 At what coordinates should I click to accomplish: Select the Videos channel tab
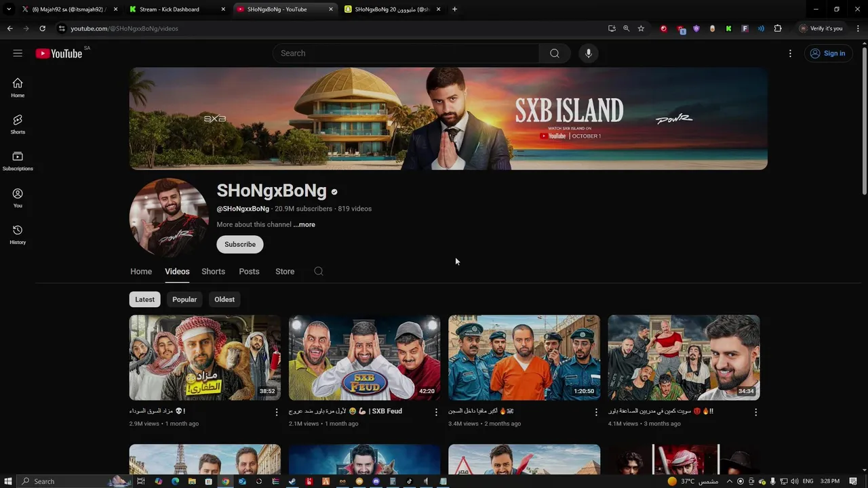177,271
